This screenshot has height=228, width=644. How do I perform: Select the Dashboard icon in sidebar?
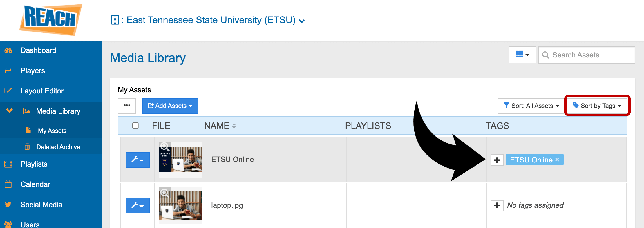coord(8,50)
